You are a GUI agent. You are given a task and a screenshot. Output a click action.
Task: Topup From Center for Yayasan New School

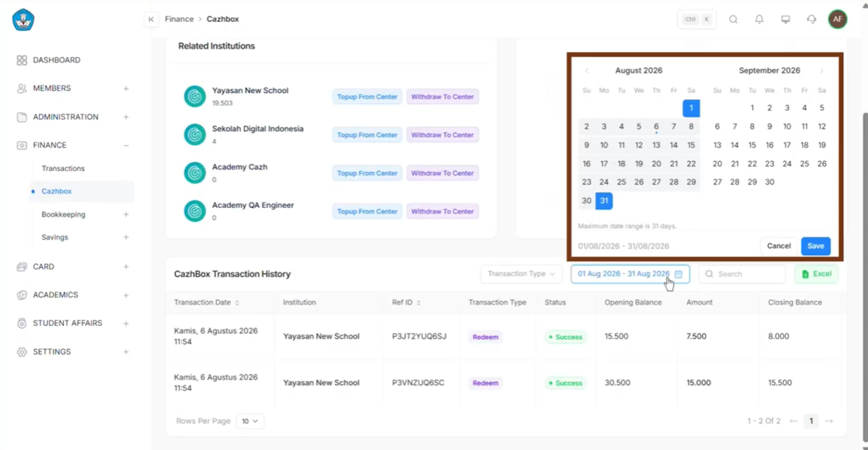[x=367, y=97]
